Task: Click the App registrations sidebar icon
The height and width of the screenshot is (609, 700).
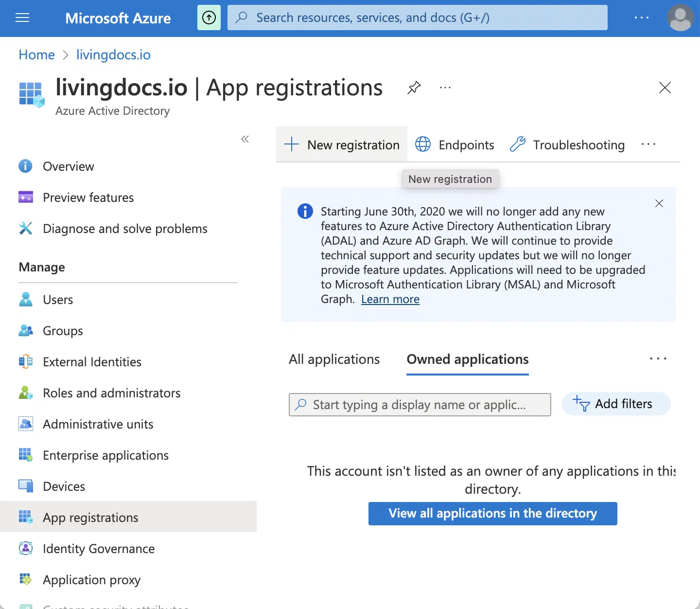Action: click(x=26, y=517)
